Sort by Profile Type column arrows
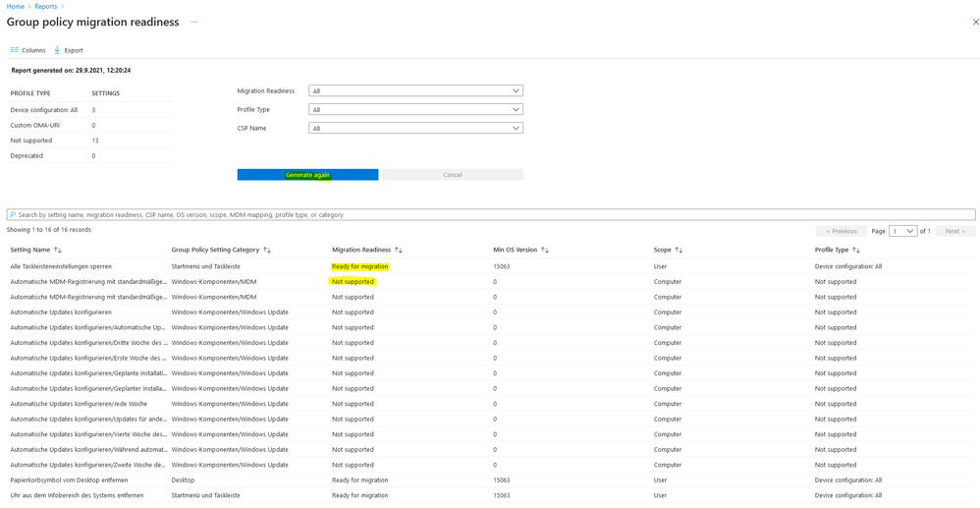 point(856,250)
